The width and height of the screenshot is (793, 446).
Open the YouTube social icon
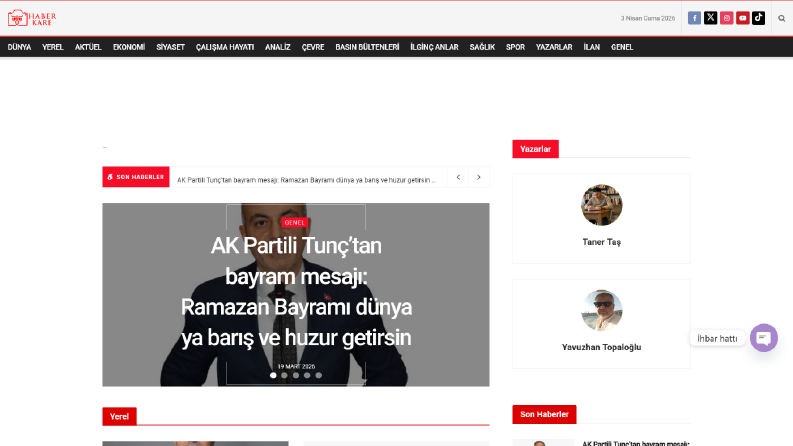(x=742, y=18)
